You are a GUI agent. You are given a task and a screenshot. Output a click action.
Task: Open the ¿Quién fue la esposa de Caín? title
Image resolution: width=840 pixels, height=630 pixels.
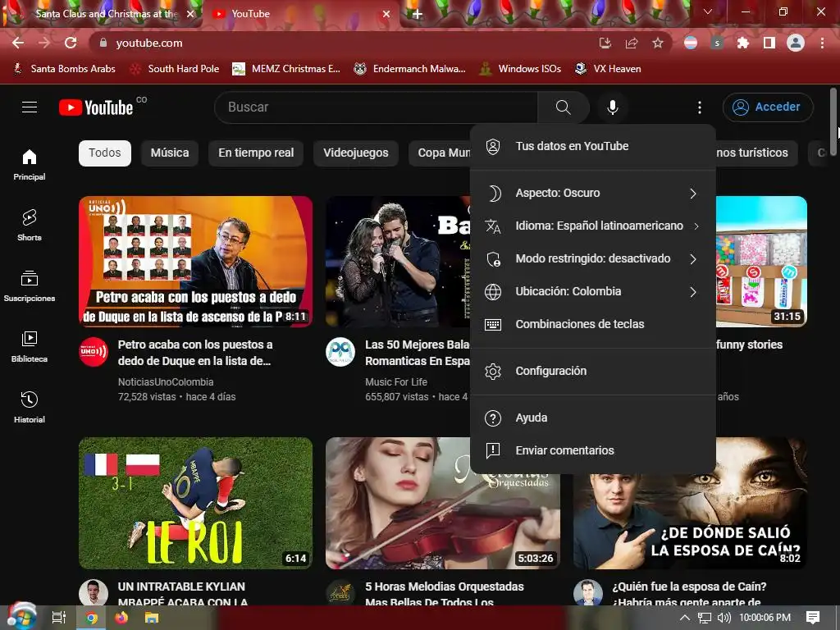click(689, 594)
